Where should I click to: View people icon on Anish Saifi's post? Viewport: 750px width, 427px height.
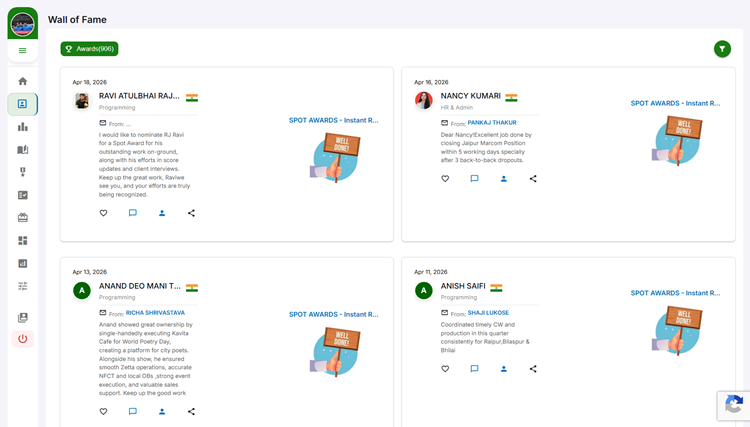[x=504, y=369]
